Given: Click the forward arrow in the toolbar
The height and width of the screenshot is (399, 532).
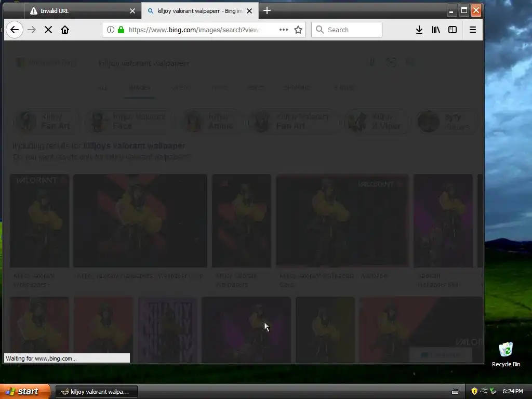Looking at the screenshot, I should pyautogui.click(x=32, y=30).
